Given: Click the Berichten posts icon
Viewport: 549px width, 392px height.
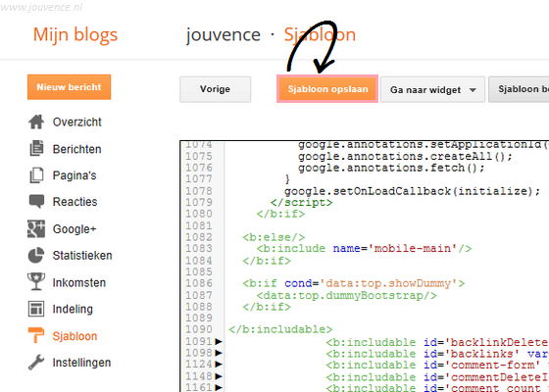Looking at the screenshot, I should click(36, 148).
